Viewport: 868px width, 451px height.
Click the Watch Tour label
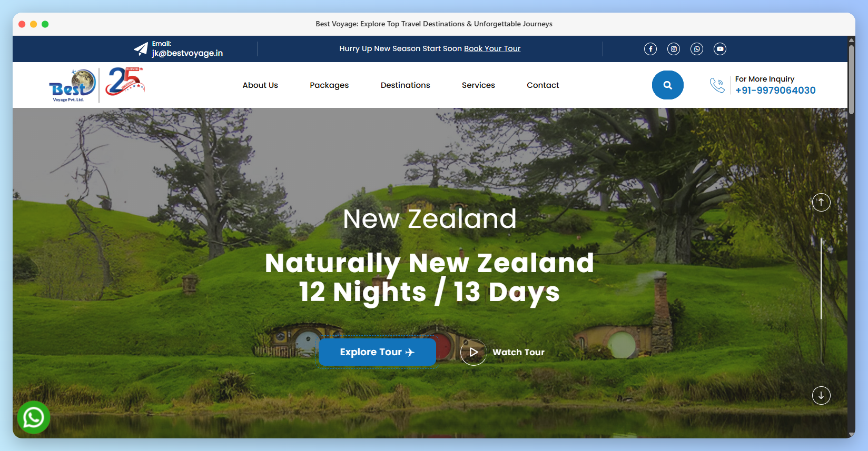tap(519, 353)
